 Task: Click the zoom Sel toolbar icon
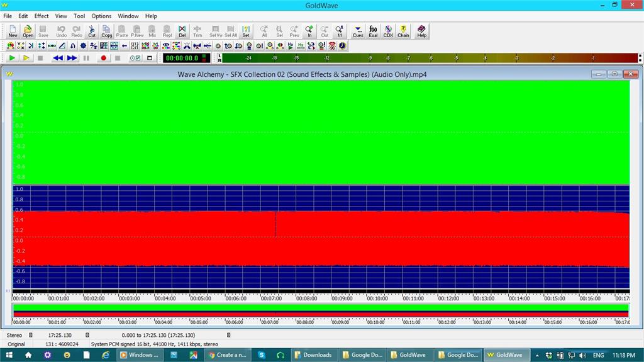tap(279, 31)
